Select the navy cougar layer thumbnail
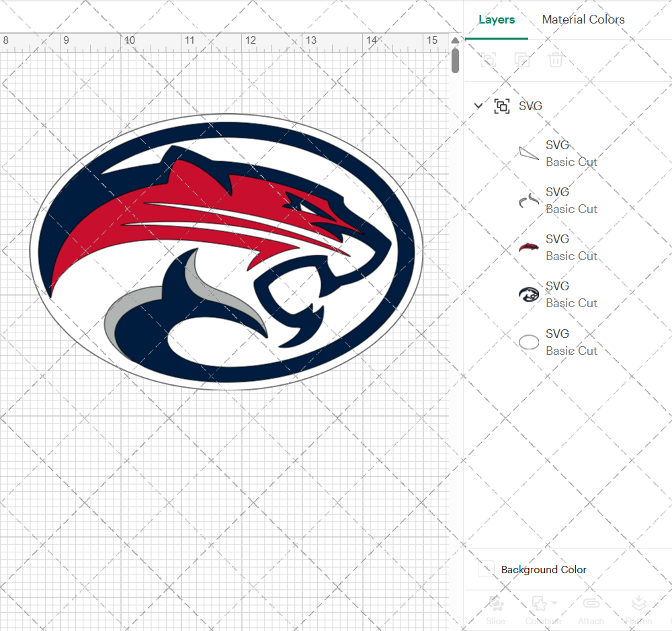672x631 pixels. click(529, 294)
